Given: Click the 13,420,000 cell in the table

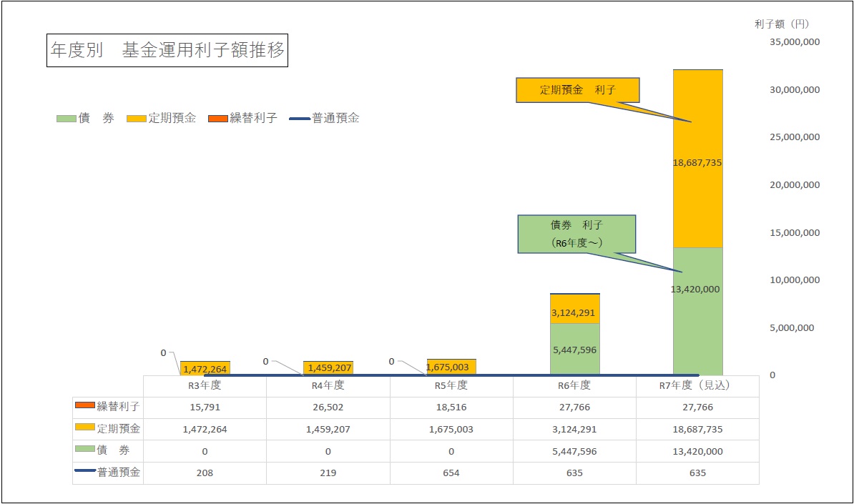Looking at the screenshot, I should [697, 451].
